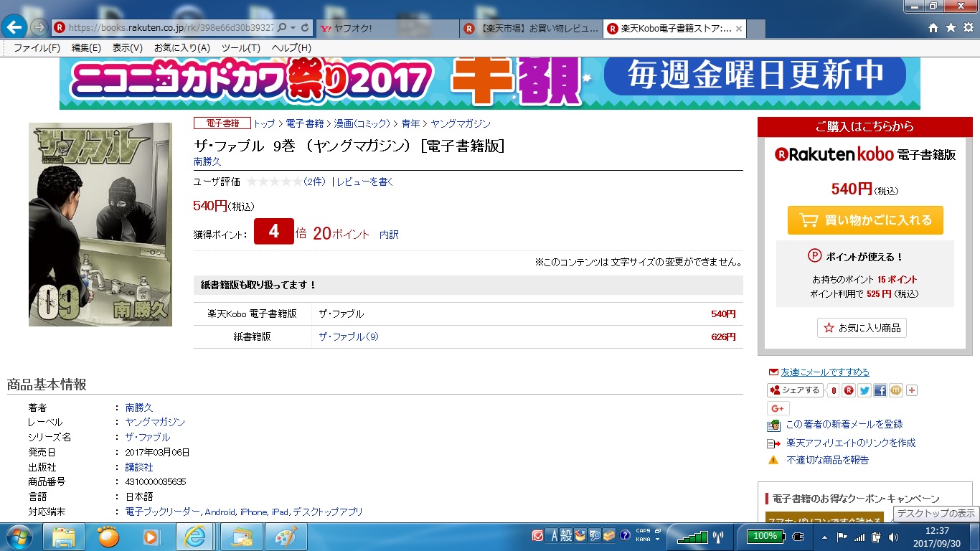The height and width of the screenshot is (551, 980).
Task: Share on Twitter icon
Action: 864,390
